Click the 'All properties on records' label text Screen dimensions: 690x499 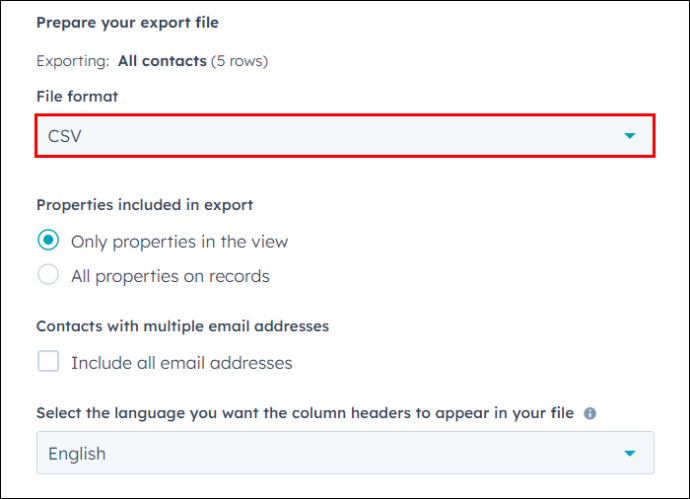(170, 276)
